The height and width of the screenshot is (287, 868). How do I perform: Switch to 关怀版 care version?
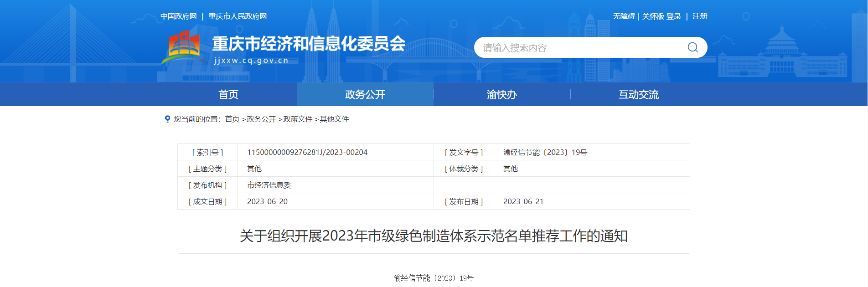(653, 16)
